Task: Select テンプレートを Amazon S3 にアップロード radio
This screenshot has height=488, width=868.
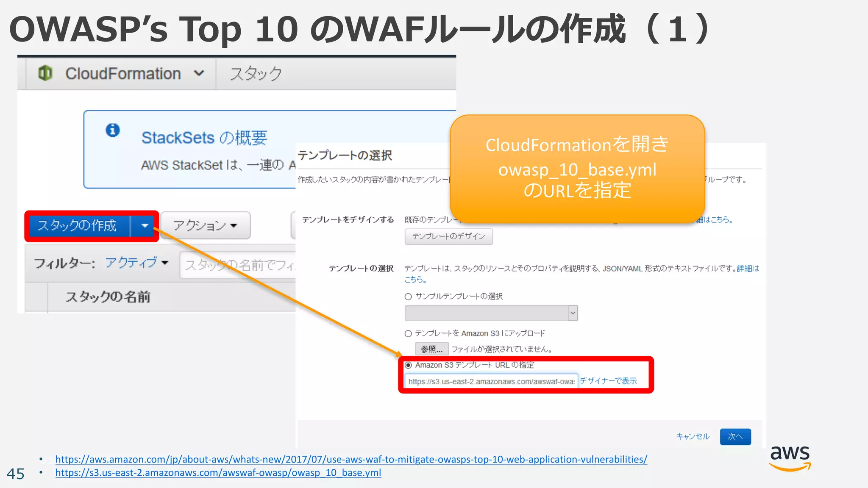Action: point(408,334)
